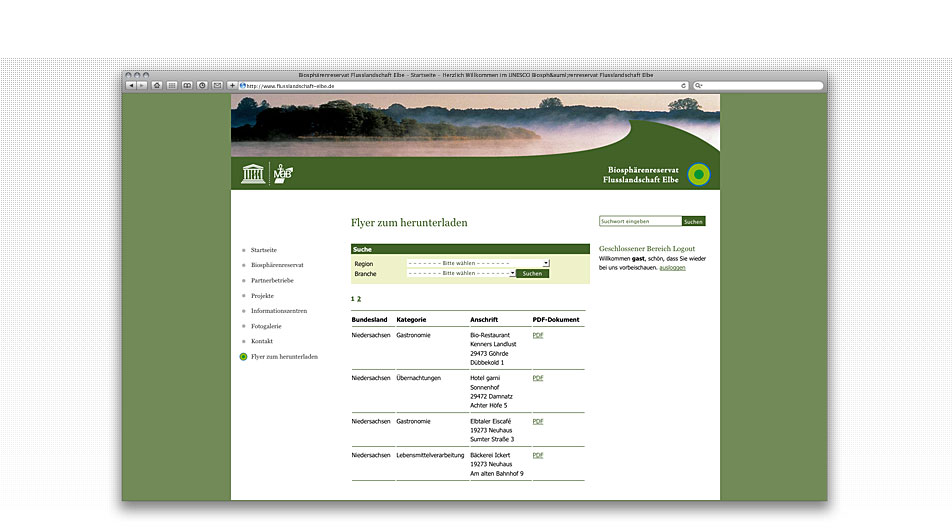Open the bookmarks book icon in toolbar
The width and height of the screenshot is (952, 530).
pyautogui.click(x=187, y=86)
